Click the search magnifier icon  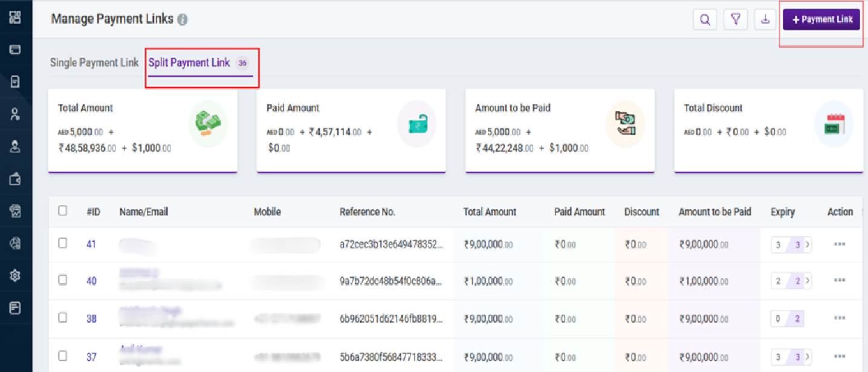pos(705,19)
